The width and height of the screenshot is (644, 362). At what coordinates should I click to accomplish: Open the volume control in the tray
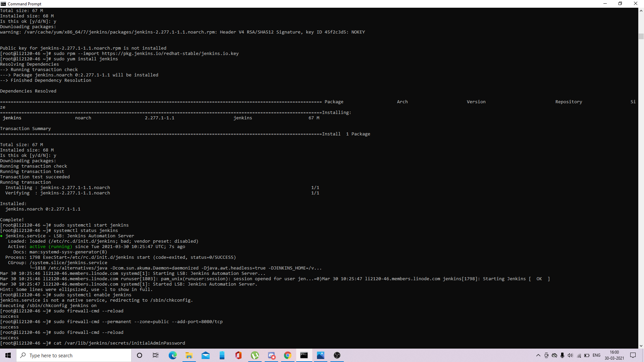(x=570, y=355)
